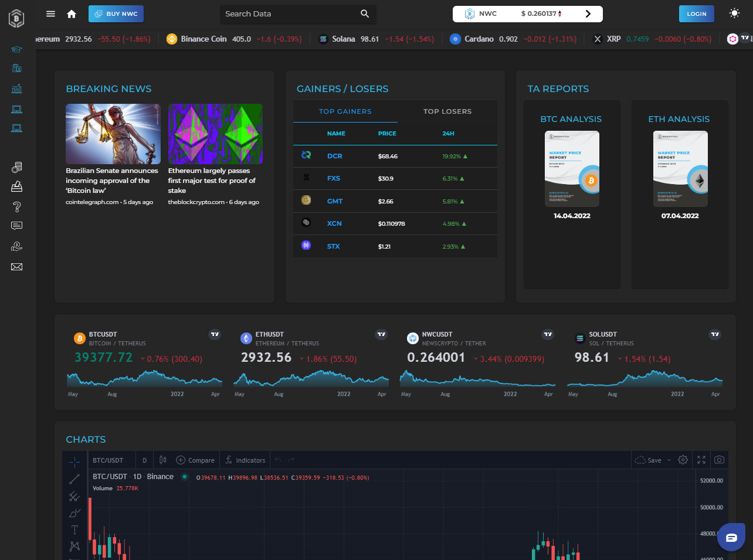The image size is (753, 560).
Task: Toggle the green status dot beside Binance
Action: click(x=185, y=477)
